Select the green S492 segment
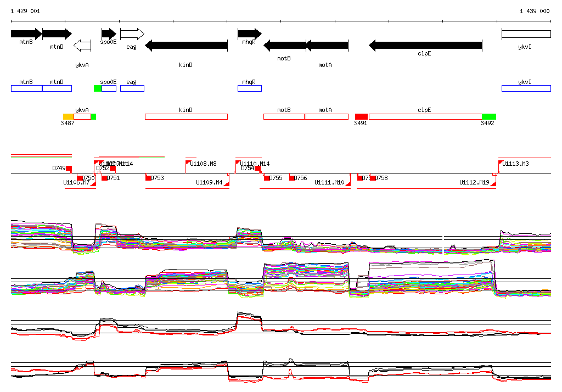562x392 pixels. (x=489, y=116)
